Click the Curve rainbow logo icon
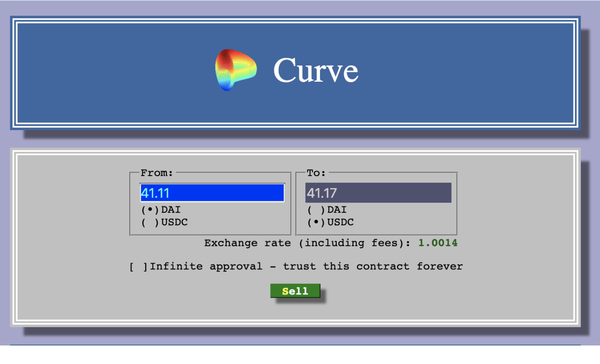Image resolution: width=600 pixels, height=364 pixels. 236,70
